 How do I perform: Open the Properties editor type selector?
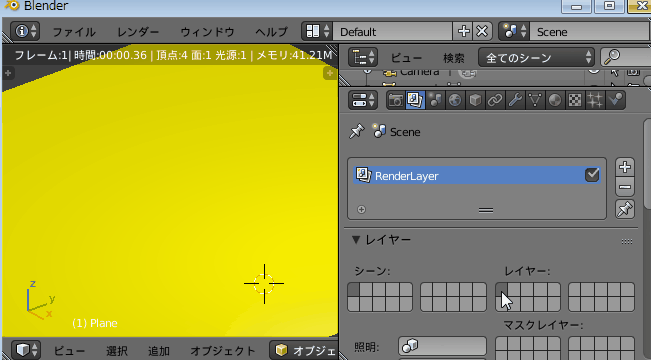coord(362,100)
